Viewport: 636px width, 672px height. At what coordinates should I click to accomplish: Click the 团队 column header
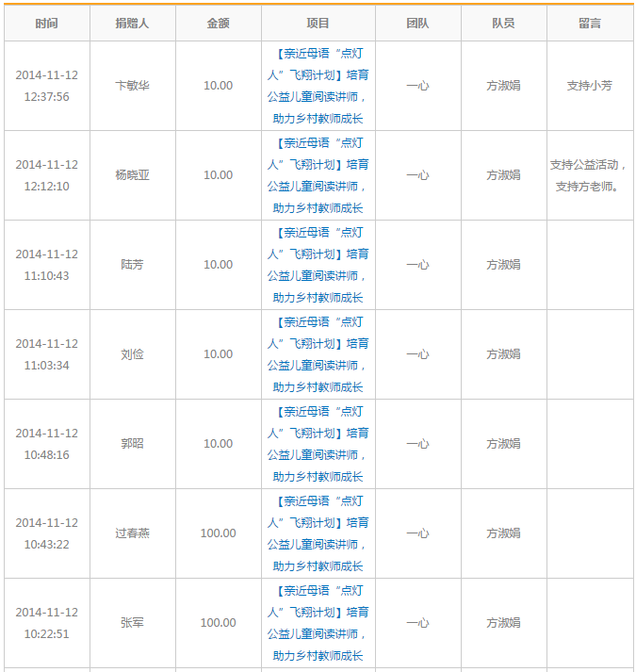tap(417, 23)
